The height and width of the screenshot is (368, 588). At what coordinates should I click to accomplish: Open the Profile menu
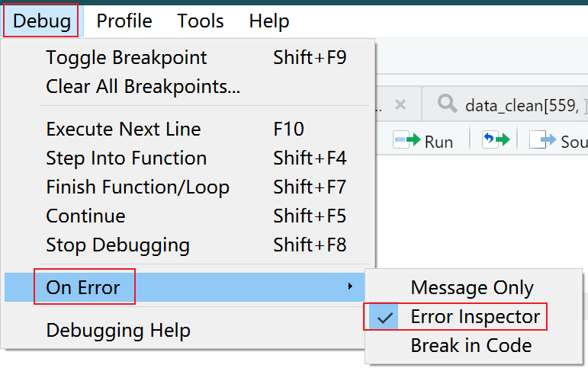[124, 21]
